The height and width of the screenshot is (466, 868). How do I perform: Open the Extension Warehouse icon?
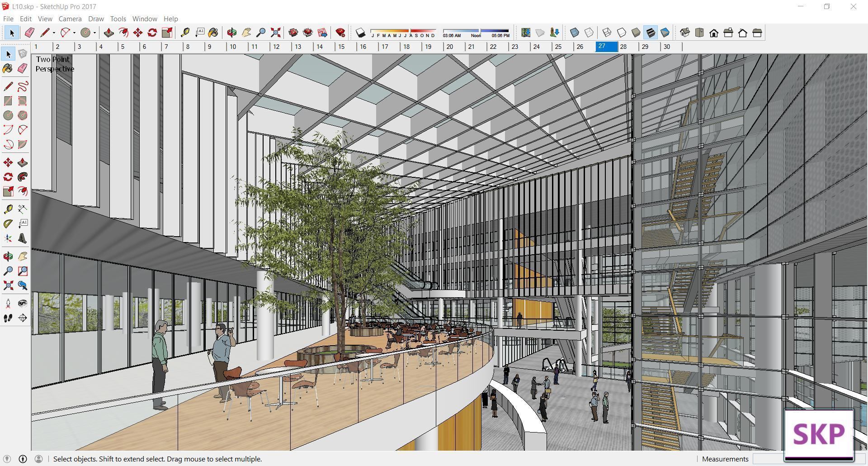click(x=308, y=33)
